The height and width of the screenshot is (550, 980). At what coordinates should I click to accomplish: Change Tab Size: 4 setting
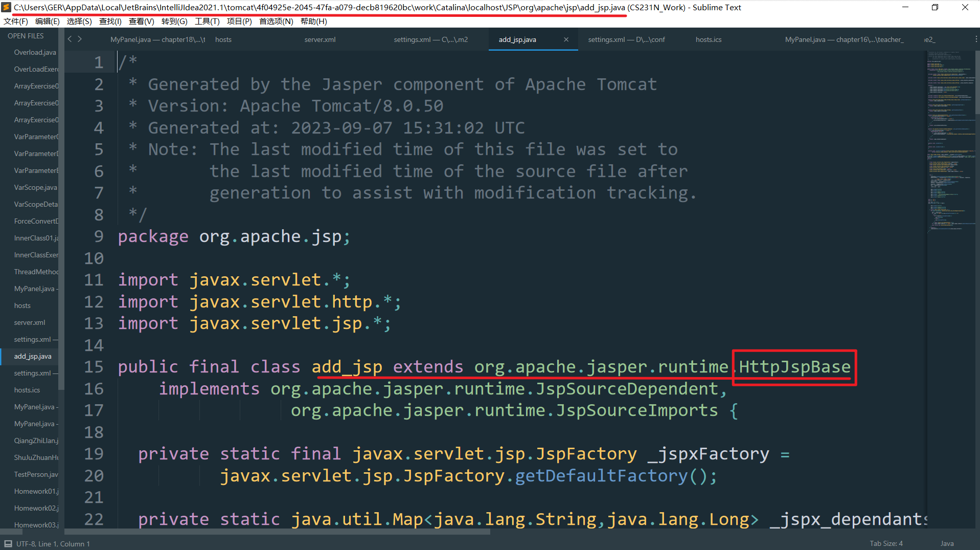[x=886, y=543]
